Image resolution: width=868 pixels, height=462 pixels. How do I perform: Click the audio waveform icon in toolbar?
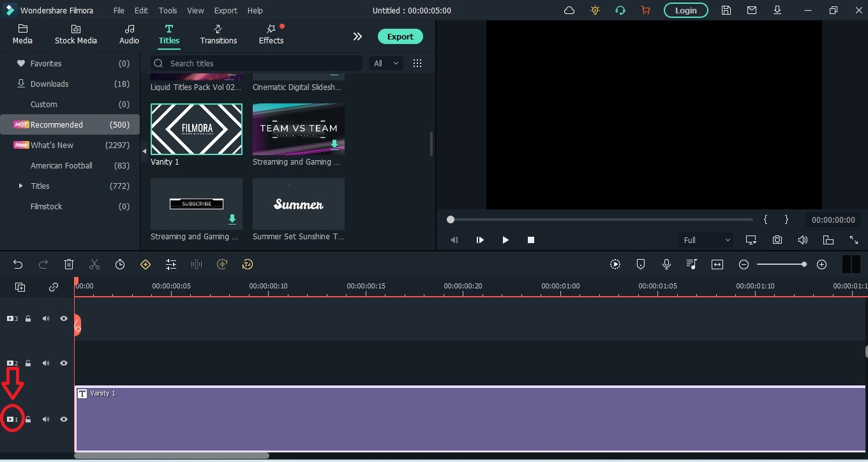pos(197,264)
